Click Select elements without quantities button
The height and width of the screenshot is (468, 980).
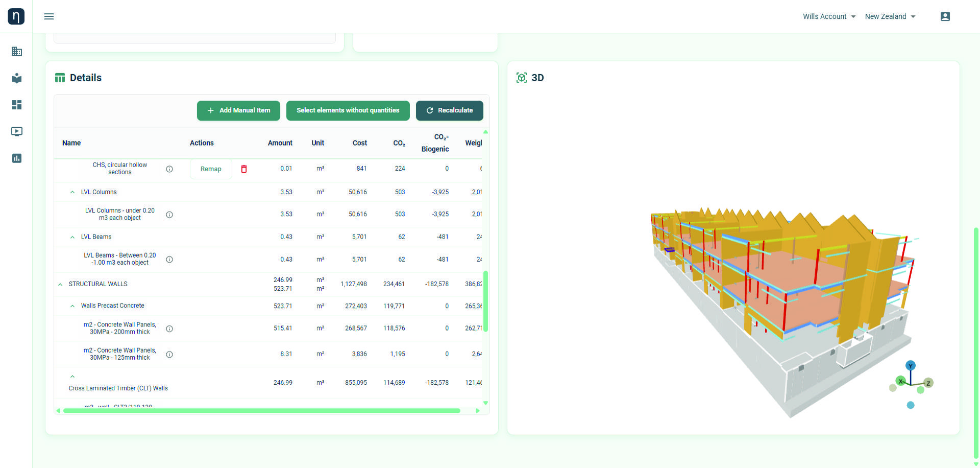click(348, 110)
